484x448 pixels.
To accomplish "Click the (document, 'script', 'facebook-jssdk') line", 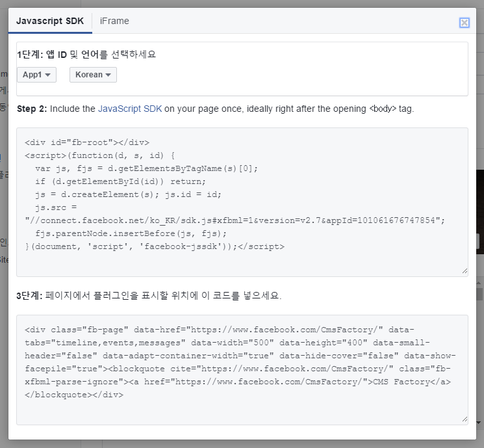I will click(155, 246).
